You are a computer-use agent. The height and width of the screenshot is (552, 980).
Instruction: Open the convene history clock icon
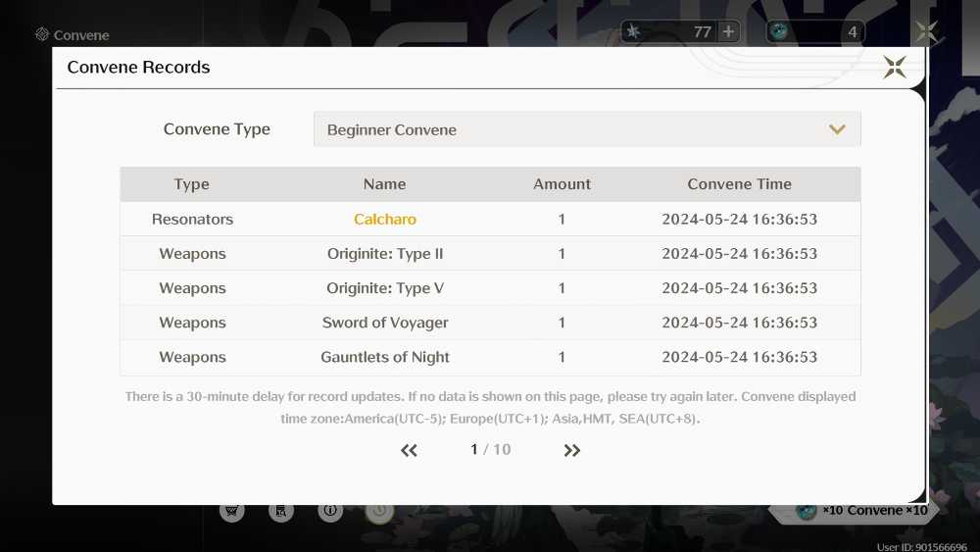click(379, 512)
